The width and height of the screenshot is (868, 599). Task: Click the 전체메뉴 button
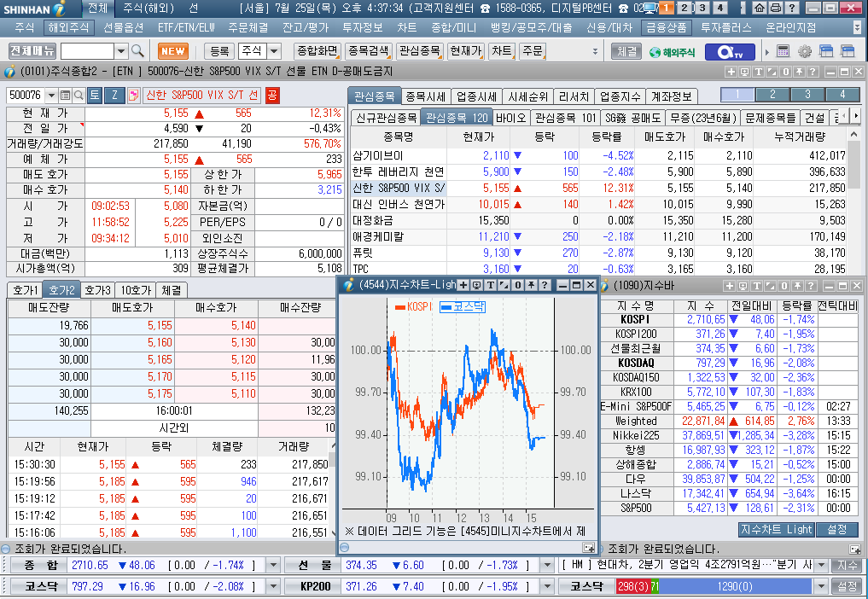pyautogui.click(x=32, y=51)
